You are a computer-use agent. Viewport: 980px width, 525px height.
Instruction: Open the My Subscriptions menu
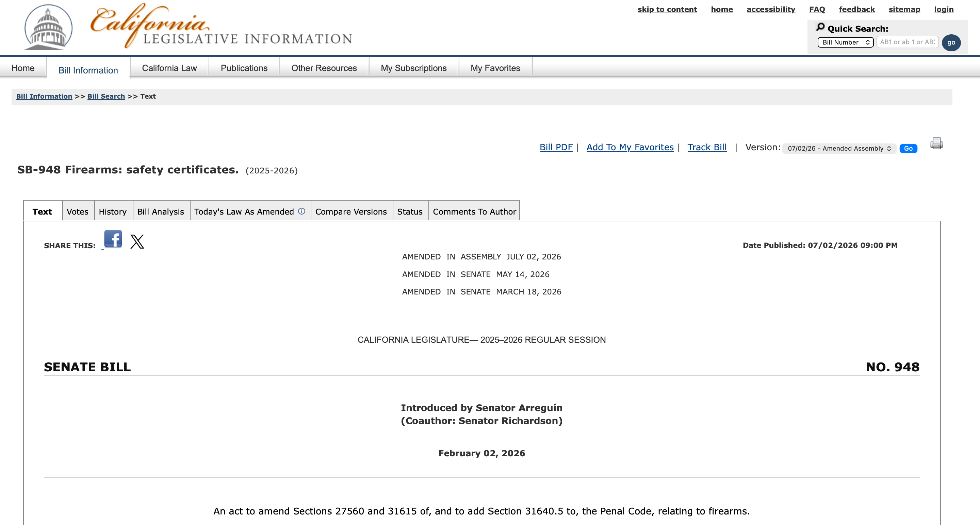[x=413, y=68]
